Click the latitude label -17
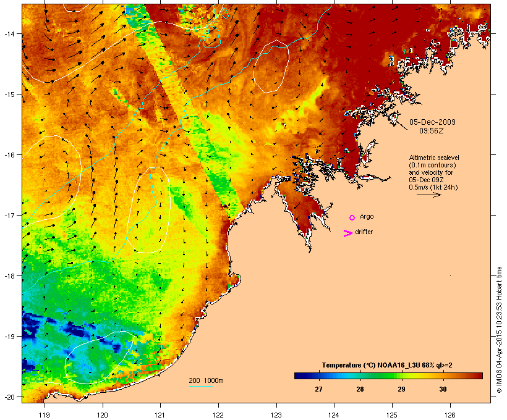The height and width of the screenshot is (420, 507). pos(9,215)
